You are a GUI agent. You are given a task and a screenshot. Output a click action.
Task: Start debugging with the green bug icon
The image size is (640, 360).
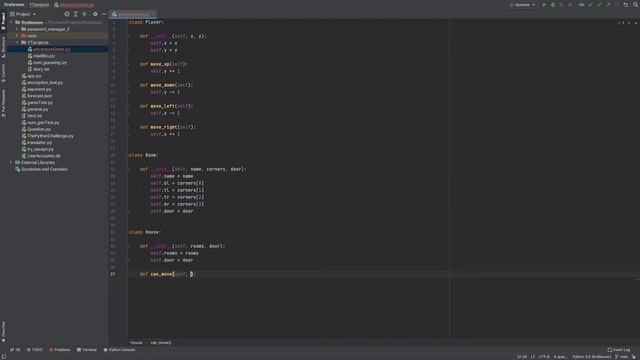point(553,5)
